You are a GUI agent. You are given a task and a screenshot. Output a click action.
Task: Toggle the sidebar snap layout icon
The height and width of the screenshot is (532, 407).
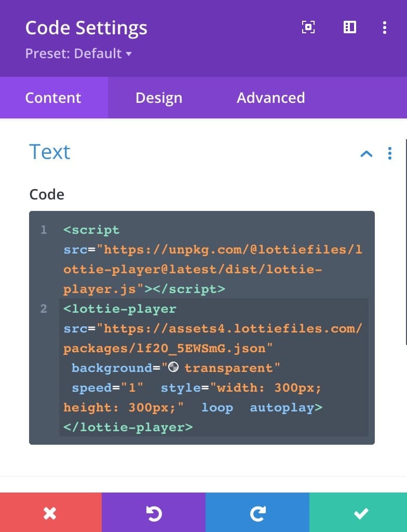(350, 27)
